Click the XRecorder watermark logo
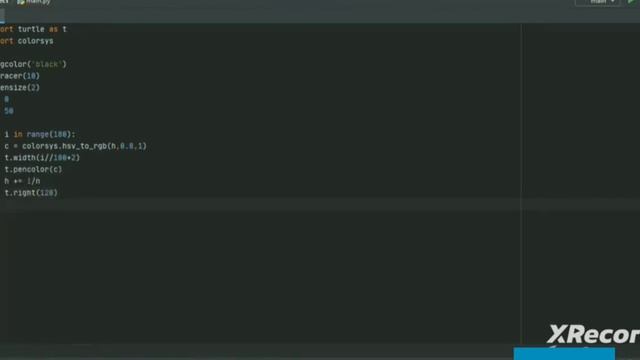640x360 pixels. (x=593, y=335)
